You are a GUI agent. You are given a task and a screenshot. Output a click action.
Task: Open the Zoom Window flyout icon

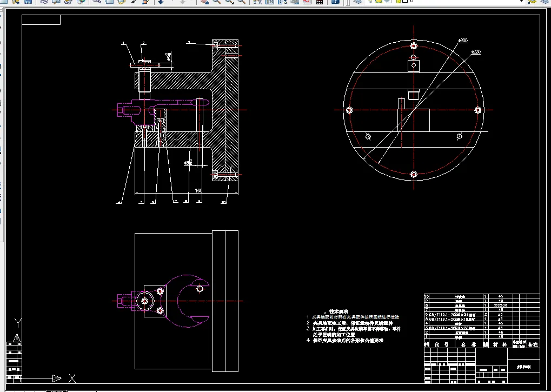point(229,2)
